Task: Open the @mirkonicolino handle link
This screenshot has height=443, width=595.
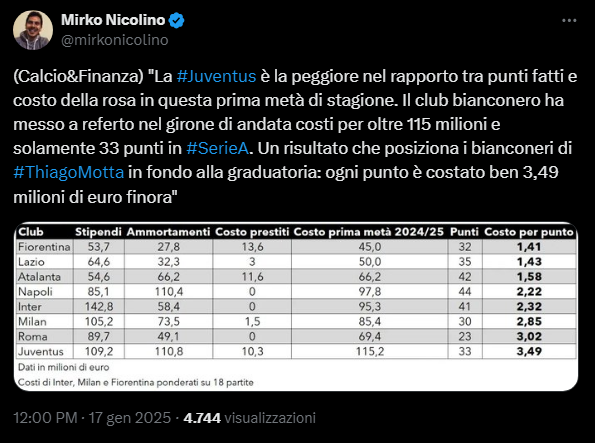Action: point(115,40)
